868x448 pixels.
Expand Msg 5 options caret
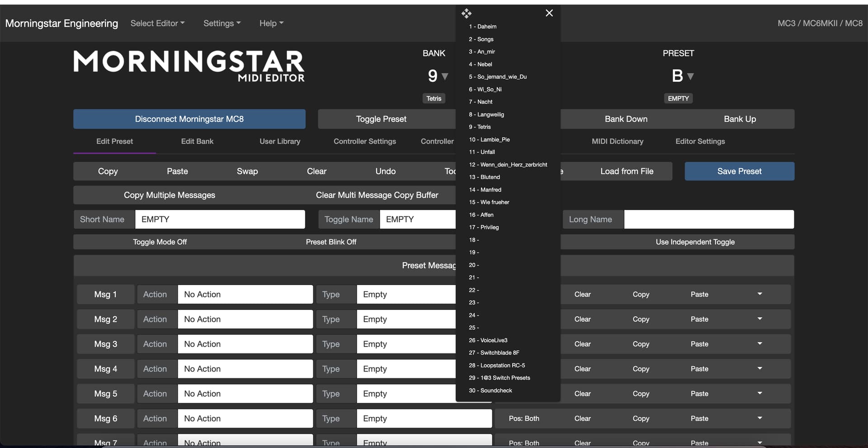tap(760, 394)
